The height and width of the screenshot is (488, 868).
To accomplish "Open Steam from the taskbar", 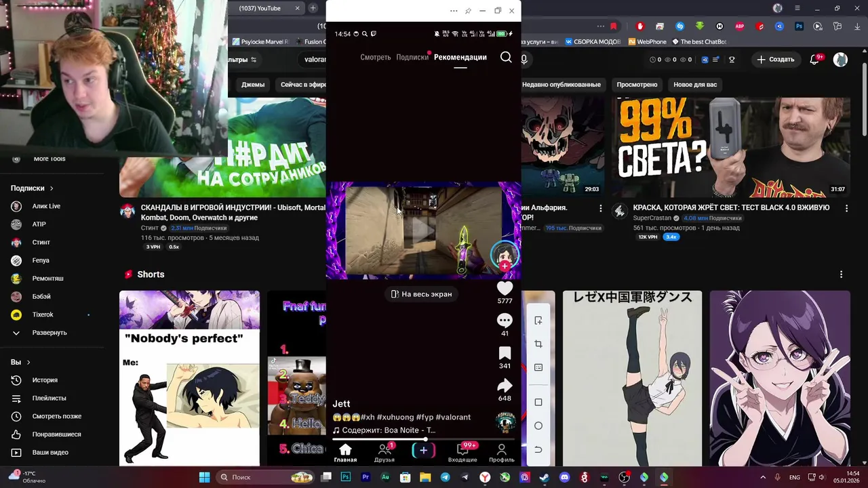I will [545, 477].
